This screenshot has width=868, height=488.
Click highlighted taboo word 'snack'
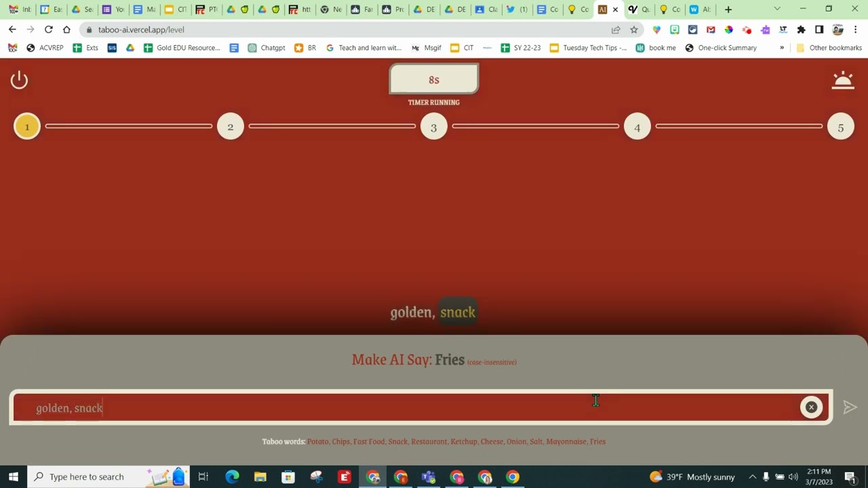point(458,312)
